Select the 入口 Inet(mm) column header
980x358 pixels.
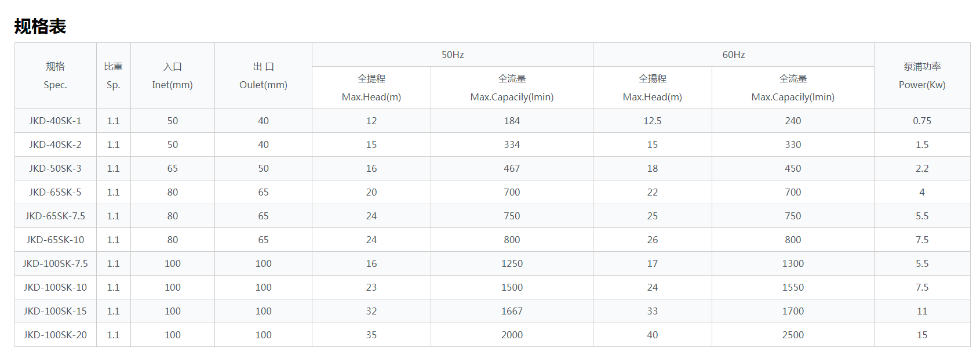pyautogui.click(x=172, y=75)
